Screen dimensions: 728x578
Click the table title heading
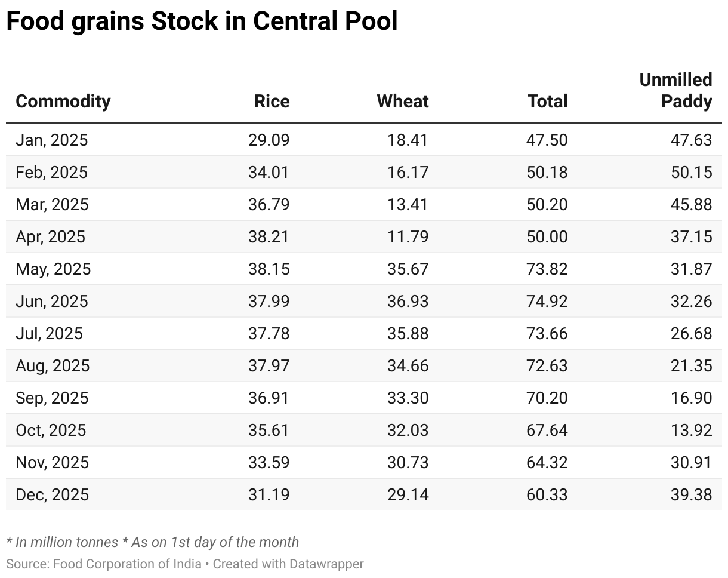(x=202, y=22)
